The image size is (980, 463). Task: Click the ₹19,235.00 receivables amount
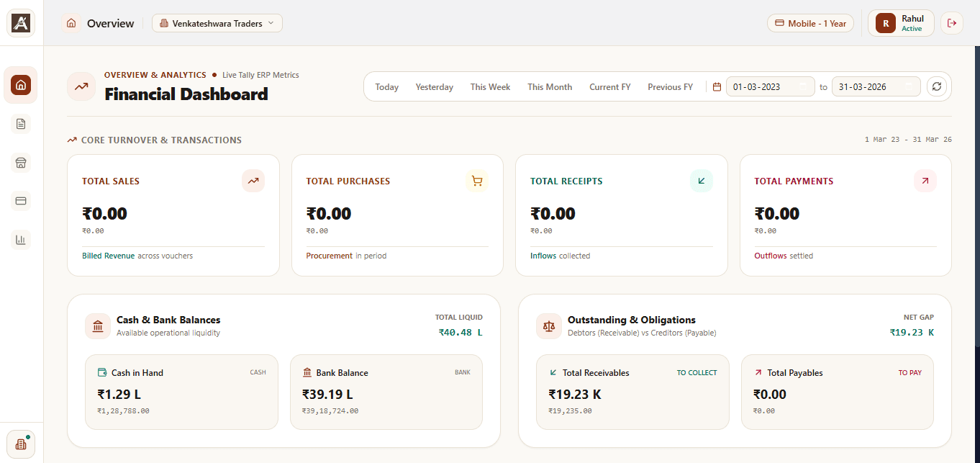click(x=570, y=411)
